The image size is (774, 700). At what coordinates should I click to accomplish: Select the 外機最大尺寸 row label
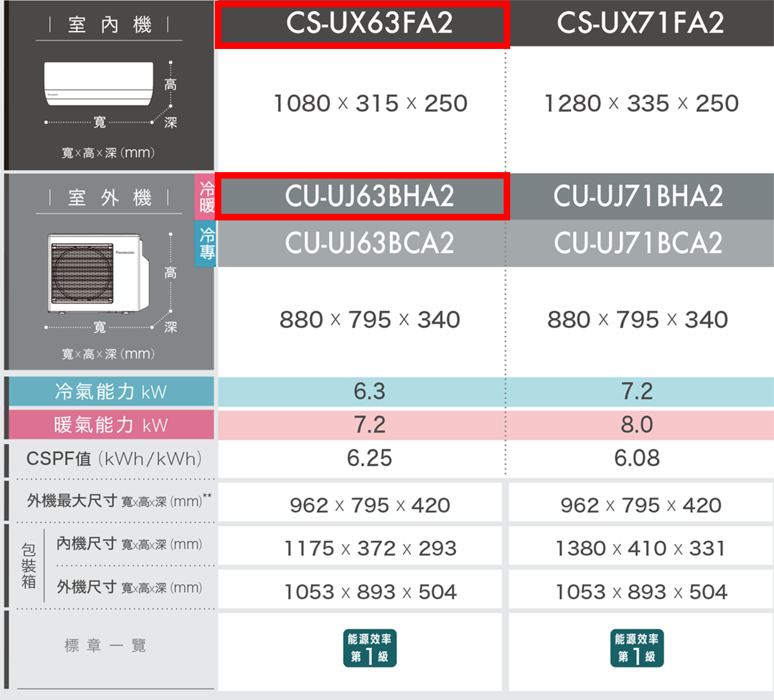(x=119, y=501)
